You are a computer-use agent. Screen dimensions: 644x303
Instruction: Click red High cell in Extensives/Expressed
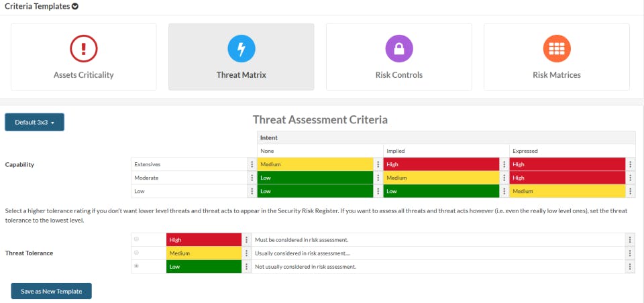click(568, 164)
